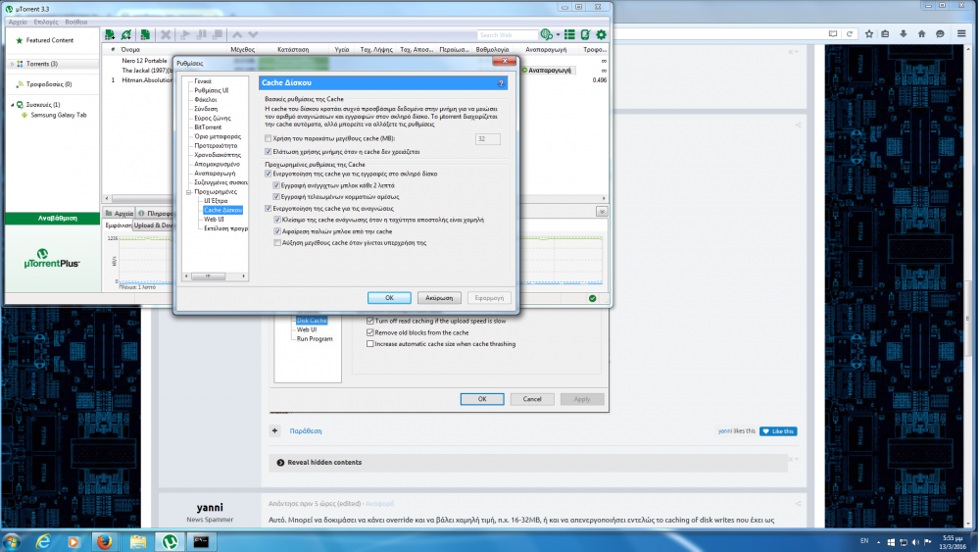
Task: Toggle 'Ενεργοποίηση της cache για τις αναγνώσεις' checkbox
Action: pos(269,209)
